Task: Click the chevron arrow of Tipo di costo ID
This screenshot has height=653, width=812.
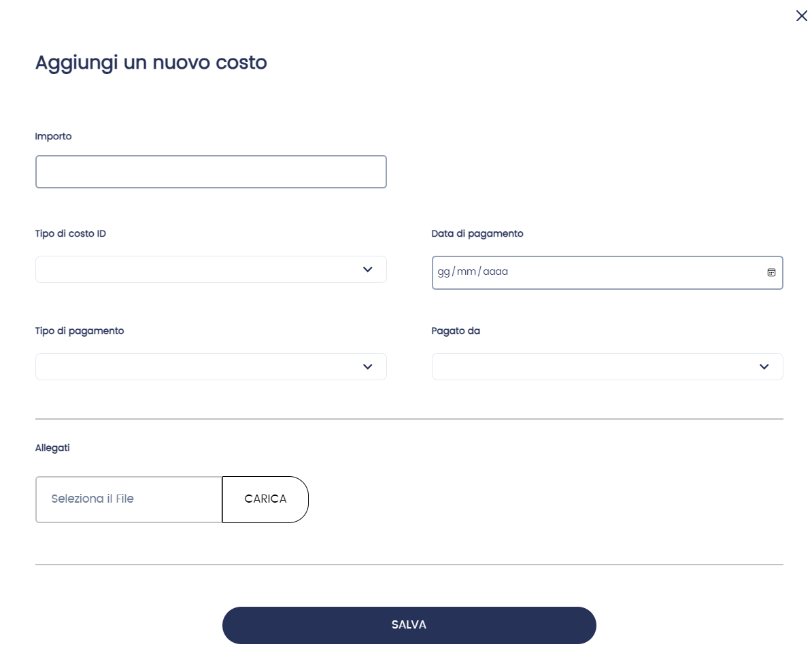Action: click(x=368, y=269)
